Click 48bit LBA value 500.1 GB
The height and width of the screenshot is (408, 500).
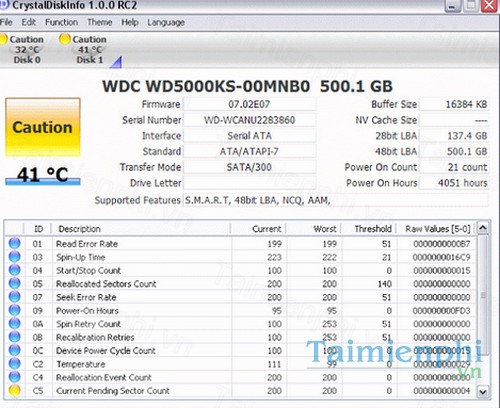(x=454, y=151)
